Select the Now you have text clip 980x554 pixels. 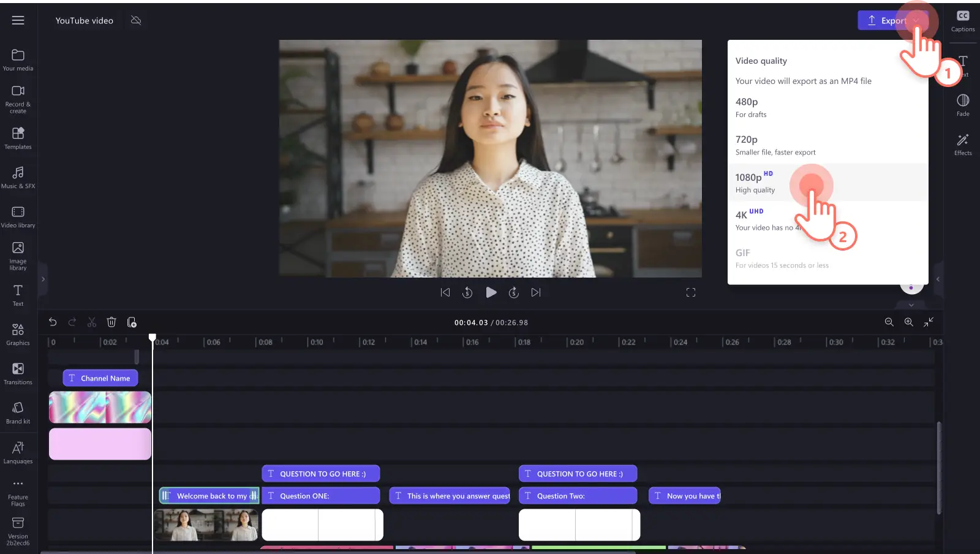point(685,496)
